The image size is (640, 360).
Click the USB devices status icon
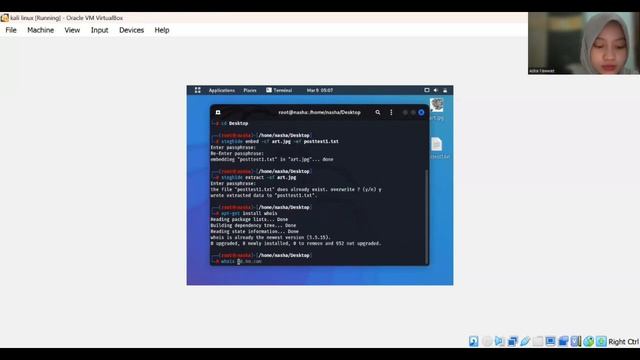(x=525, y=341)
